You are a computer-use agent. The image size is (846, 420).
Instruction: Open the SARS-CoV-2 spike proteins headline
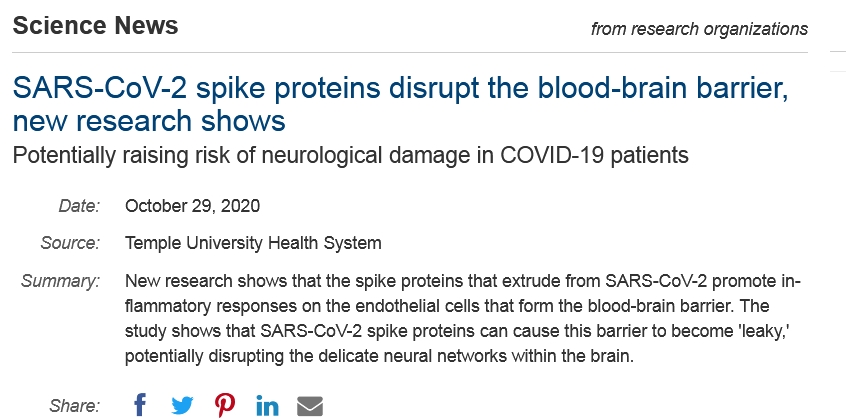[400, 104]
